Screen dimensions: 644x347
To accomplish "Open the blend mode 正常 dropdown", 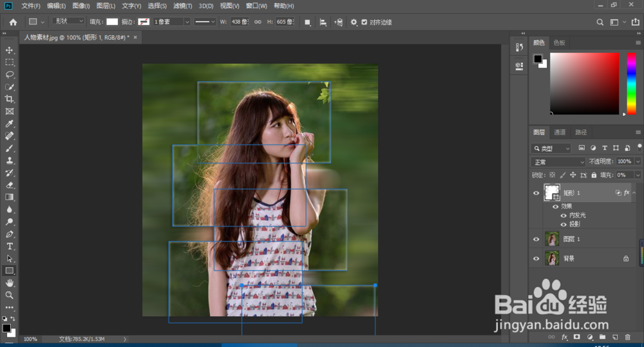I will coord(558,162).
